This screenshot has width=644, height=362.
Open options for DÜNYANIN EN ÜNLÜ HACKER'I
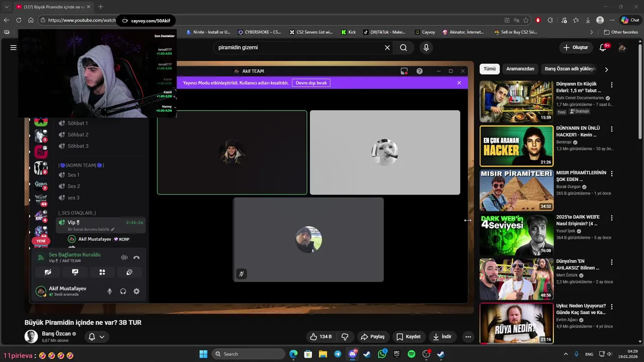(612, 129)
